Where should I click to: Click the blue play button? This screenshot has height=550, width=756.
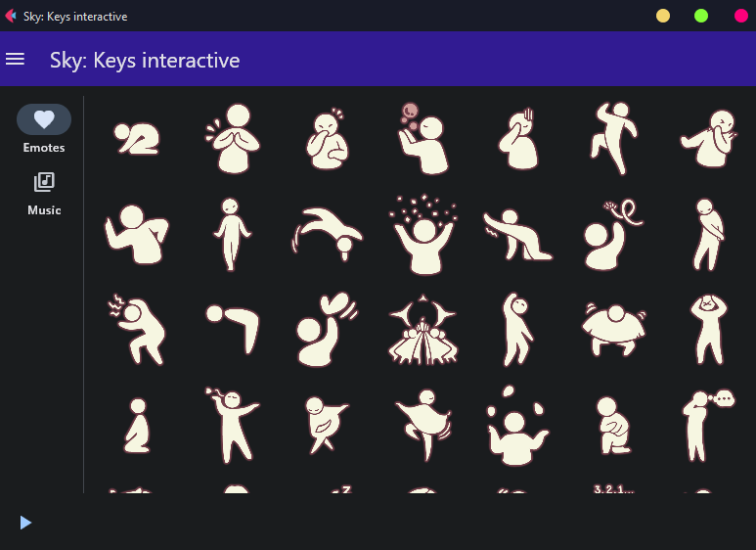click(x=25, y=523)
